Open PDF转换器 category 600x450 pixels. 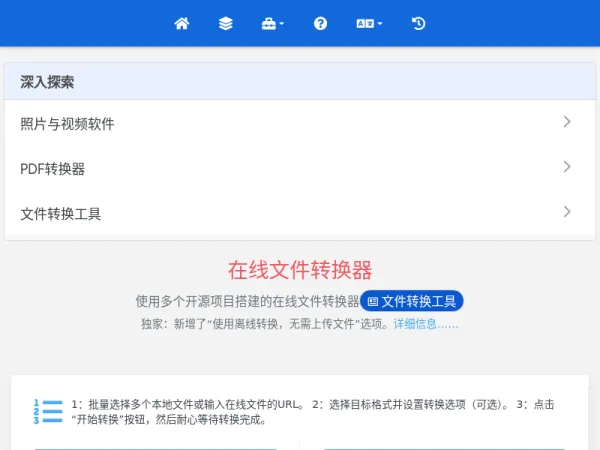[x=300, y=168]
